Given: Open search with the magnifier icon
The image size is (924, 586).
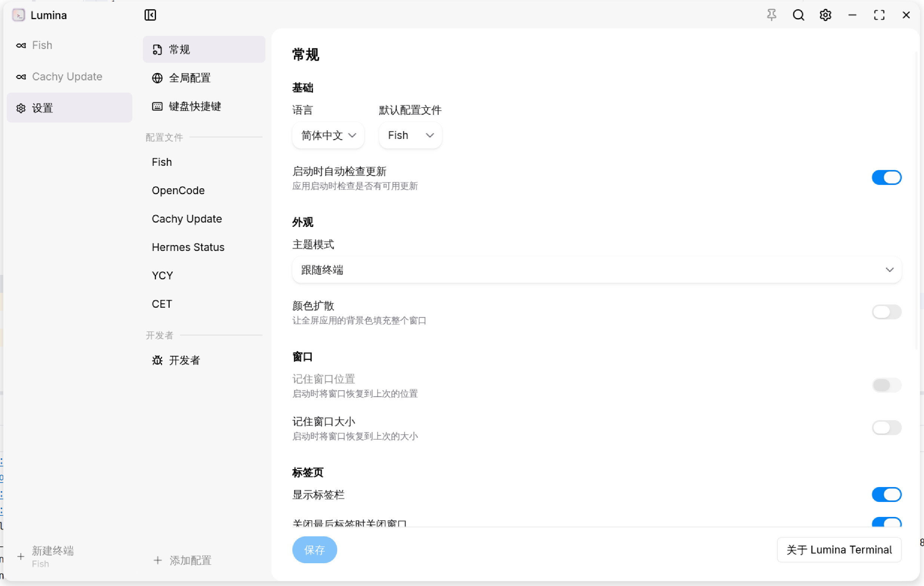Looking at the screenshot, I should [x=798, y=15].
